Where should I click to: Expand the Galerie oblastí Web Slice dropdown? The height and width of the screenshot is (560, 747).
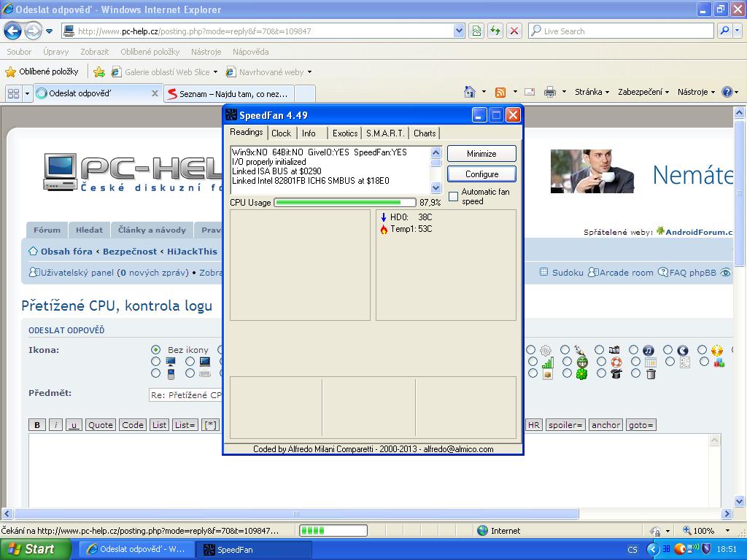click(x=215, y=72)
